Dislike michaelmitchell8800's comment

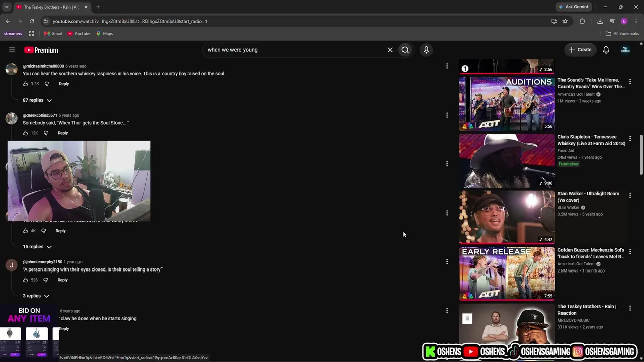[47, 84]
